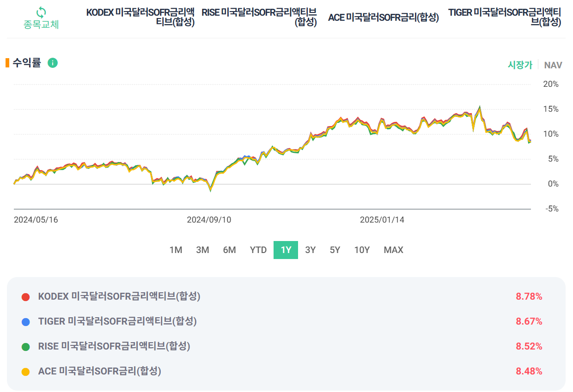Click the blue TIGER legend dot
The height and width of the screenshot is (392, 573).
coord(26,321)
